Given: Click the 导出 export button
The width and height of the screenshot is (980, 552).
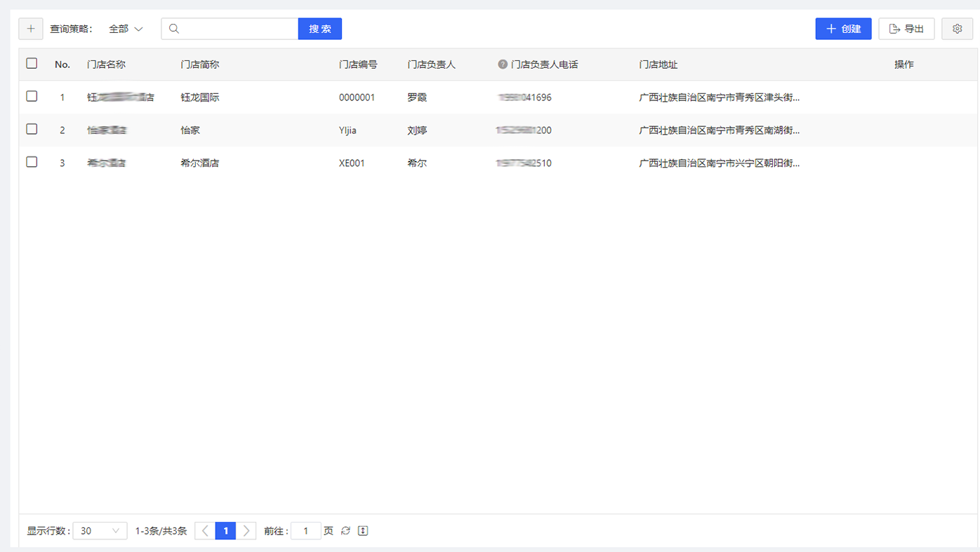Looking at the screenshot, I should [x=906, y=29].
